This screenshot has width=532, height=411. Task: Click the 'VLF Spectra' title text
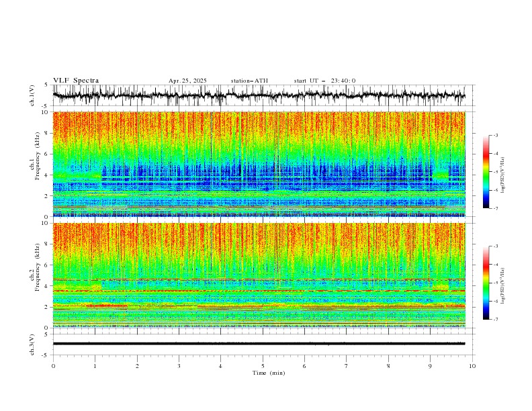(76, 81)
